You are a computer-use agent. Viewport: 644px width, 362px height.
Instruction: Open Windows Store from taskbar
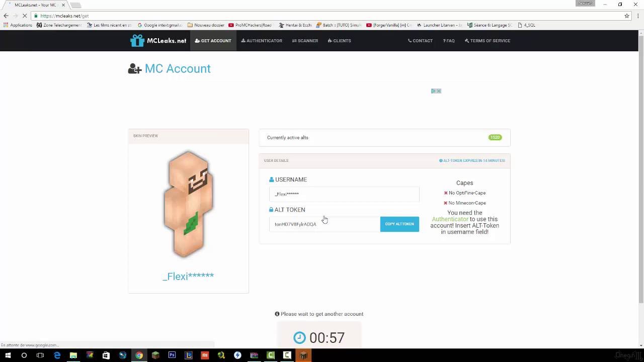(106, 355)
